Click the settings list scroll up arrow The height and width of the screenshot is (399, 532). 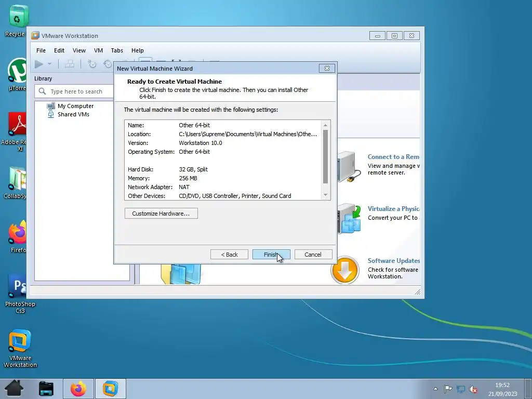click(325, 125)
